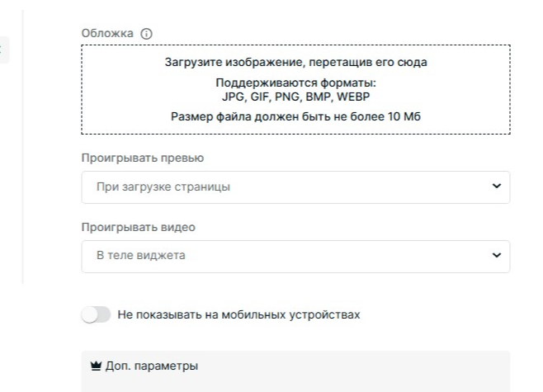Image resolution: width=543 pixels, height=392 pixels.
Task: Click the Не показывать на мобильных устройствах label
Action: click(239, 314)
